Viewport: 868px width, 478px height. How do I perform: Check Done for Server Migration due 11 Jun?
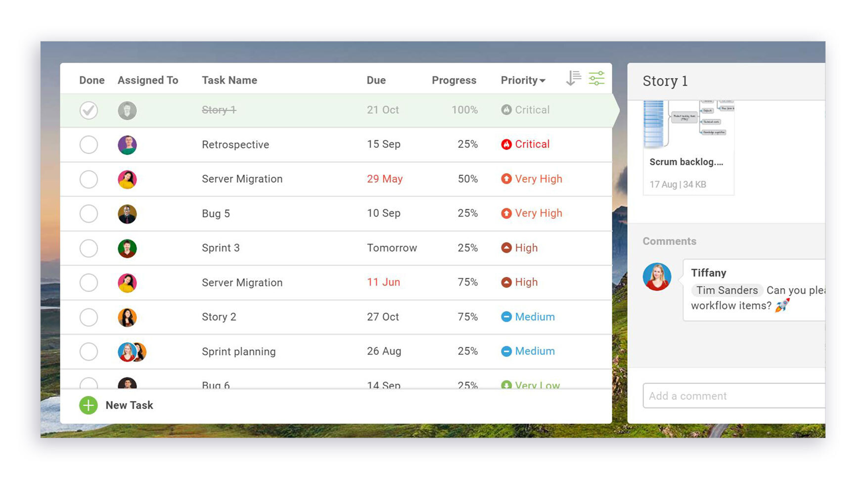(89, 283)
